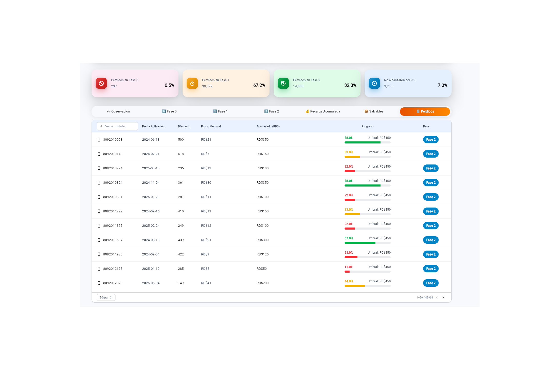Go to previous page with left chevron
The width and height of the screenshot is (558, 392).
(437, 297)
